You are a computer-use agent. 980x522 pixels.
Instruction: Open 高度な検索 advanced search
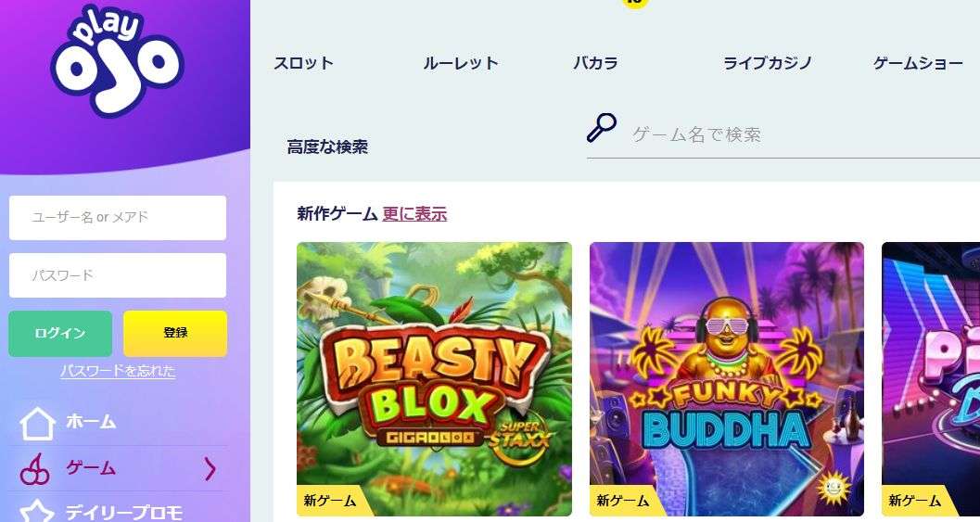click(327, 146)
